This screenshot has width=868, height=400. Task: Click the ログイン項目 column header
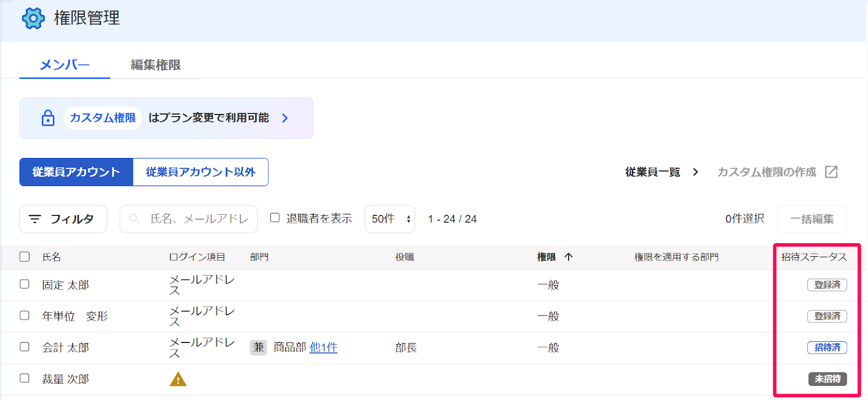[197, 257]
